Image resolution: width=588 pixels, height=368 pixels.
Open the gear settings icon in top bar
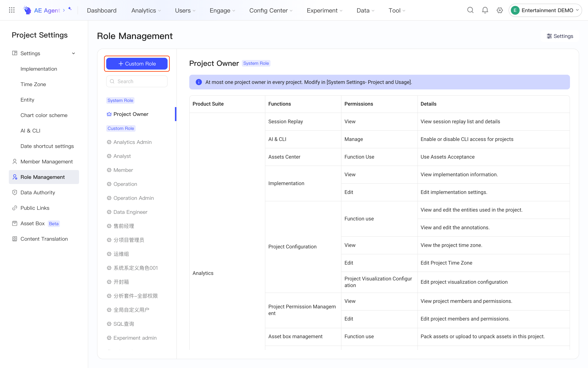[x=500, y=10]
